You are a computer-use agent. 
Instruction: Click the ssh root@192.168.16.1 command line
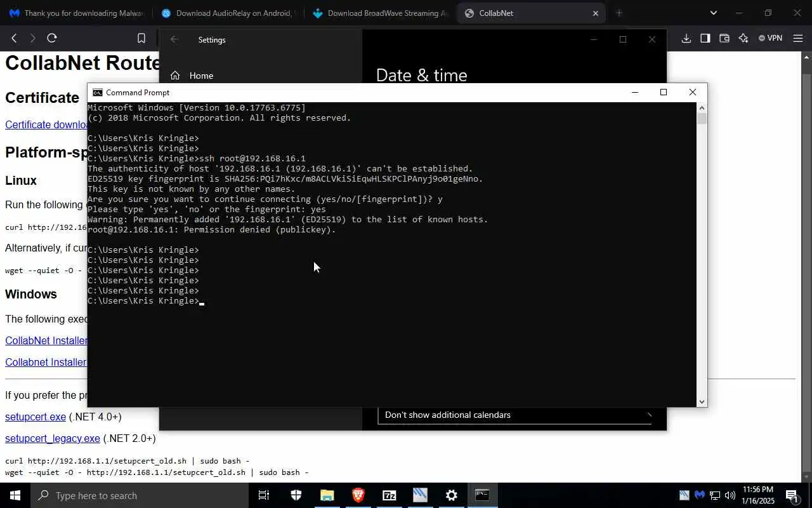[x=197, y=159]
